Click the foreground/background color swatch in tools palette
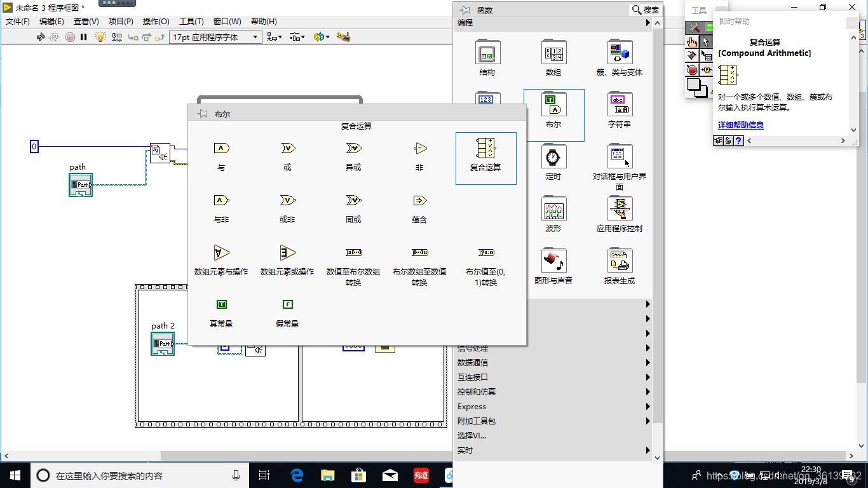Viewport: 868px width, 488px height. (x=698, y=87)
